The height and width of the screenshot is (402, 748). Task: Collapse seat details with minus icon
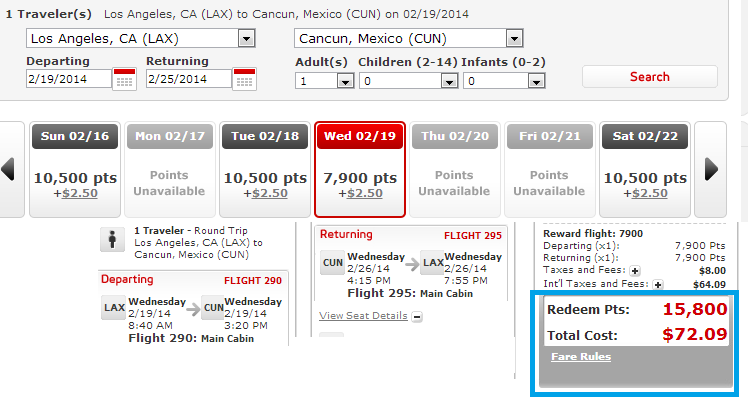tap(417, 317)
